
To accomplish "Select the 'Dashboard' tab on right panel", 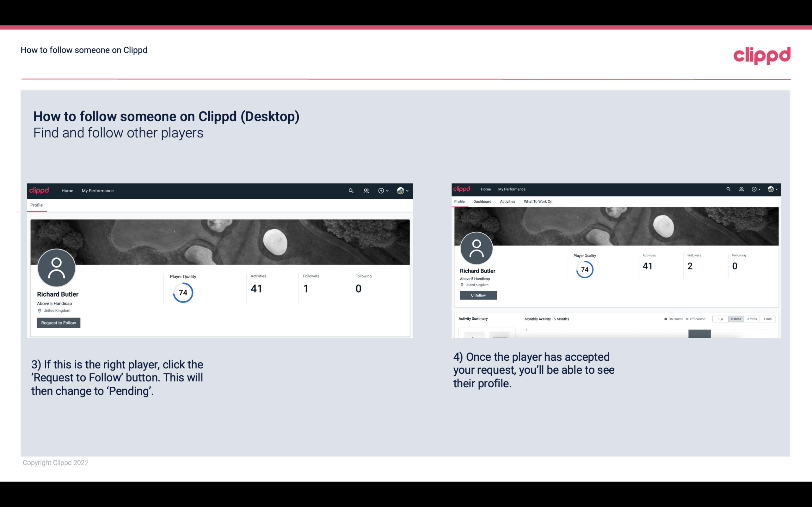I will [x=482, y=202].
